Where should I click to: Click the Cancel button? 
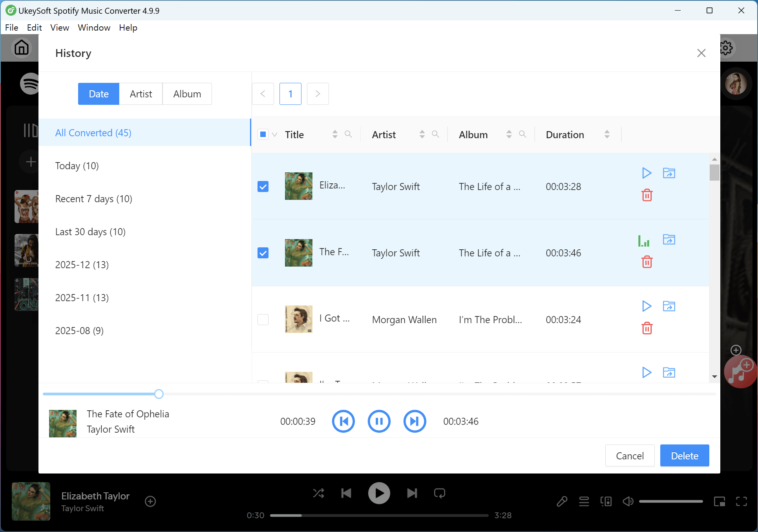click(630, 455)
